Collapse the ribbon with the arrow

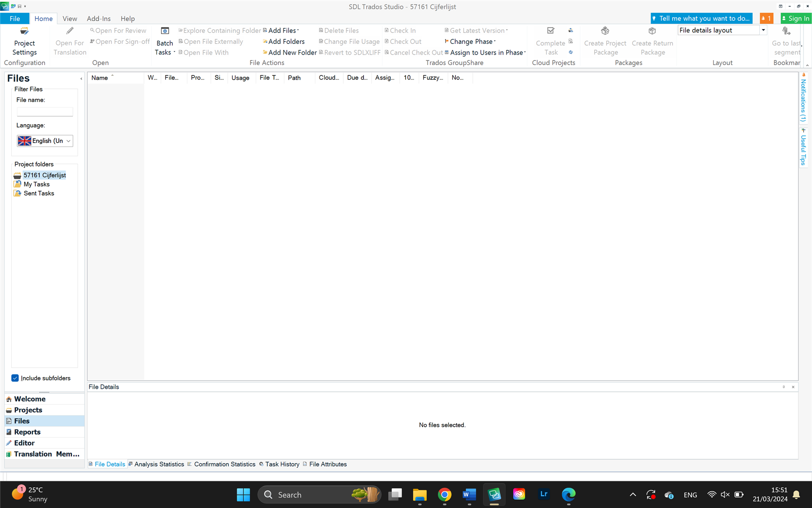point(807,65)
